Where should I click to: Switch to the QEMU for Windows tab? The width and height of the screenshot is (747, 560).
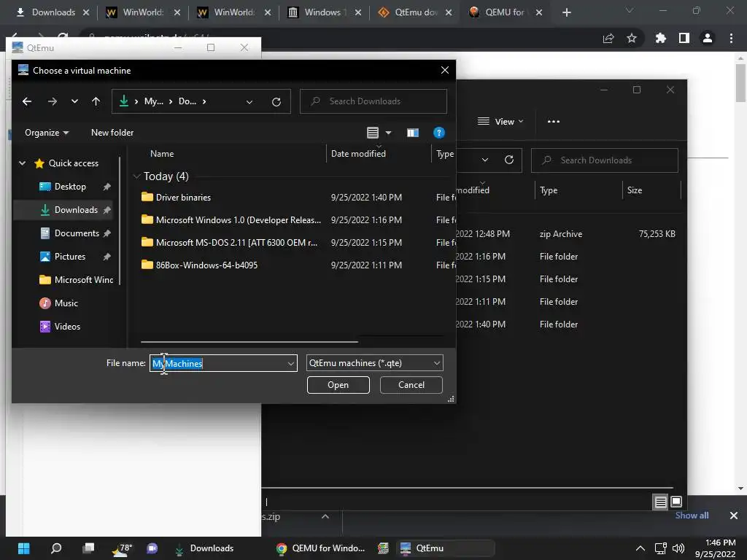click(506, 12)
